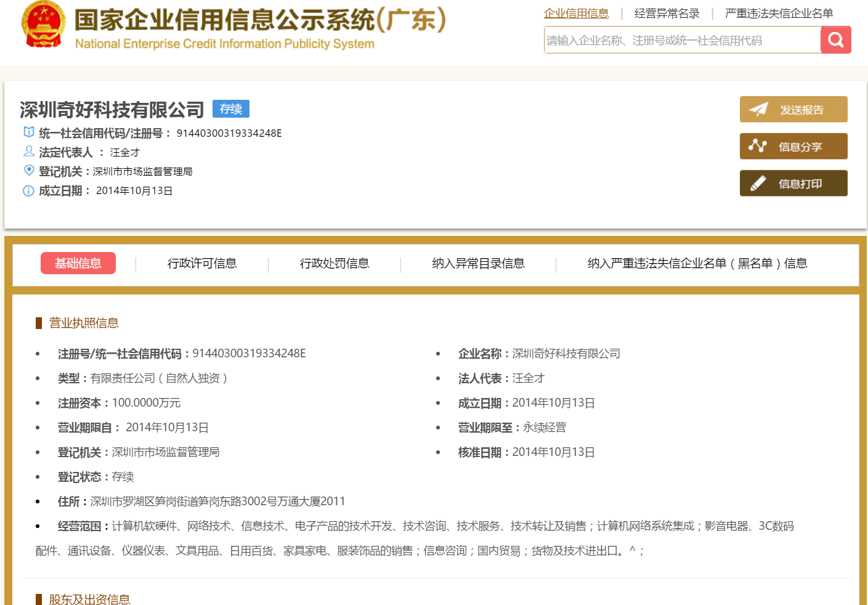Click header credit code 91440300319334248E
This screenshot has width=868, height=605.
click(x=229, y=133)
